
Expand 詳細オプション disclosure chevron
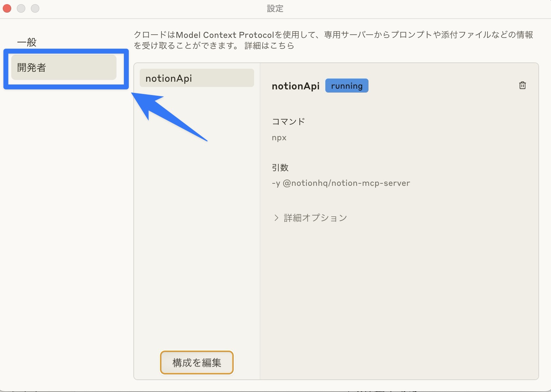(276, 218)
